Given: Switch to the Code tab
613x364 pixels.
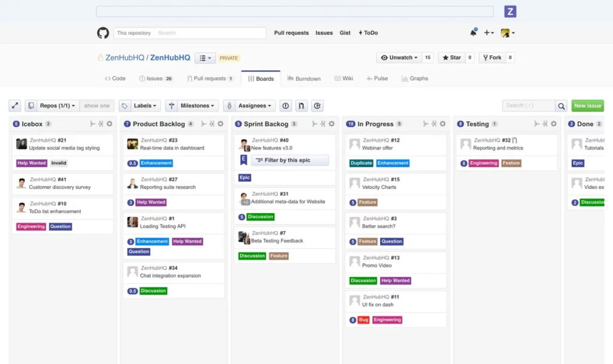Looking at the screenshot, I should pos(116,78).
